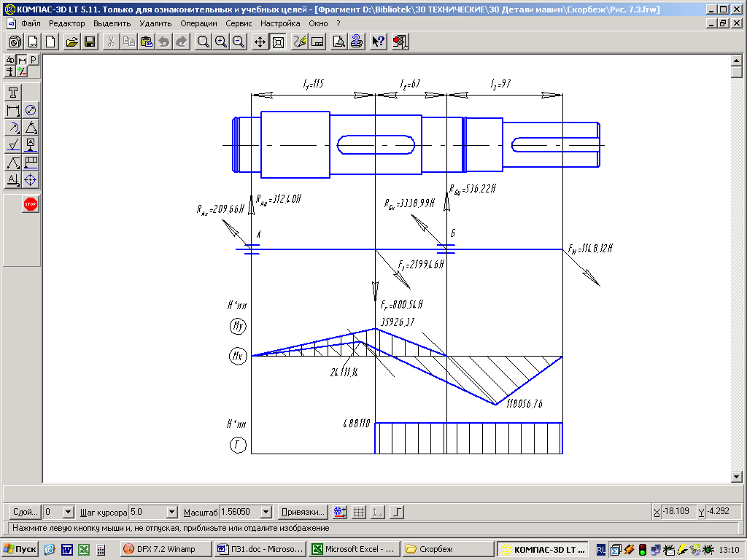Toggle the grid display icon
The width and height of the screenshot is (747, 560).
359,512
